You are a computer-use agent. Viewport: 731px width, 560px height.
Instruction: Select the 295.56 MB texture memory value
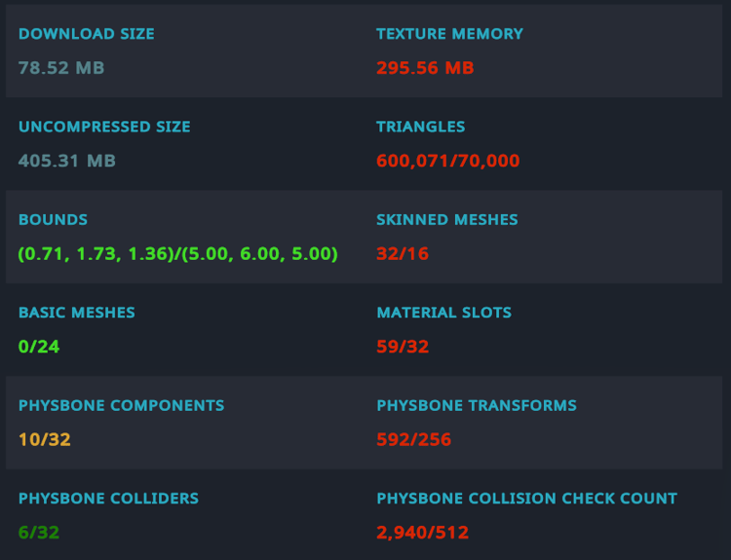(x=425, y=68)
